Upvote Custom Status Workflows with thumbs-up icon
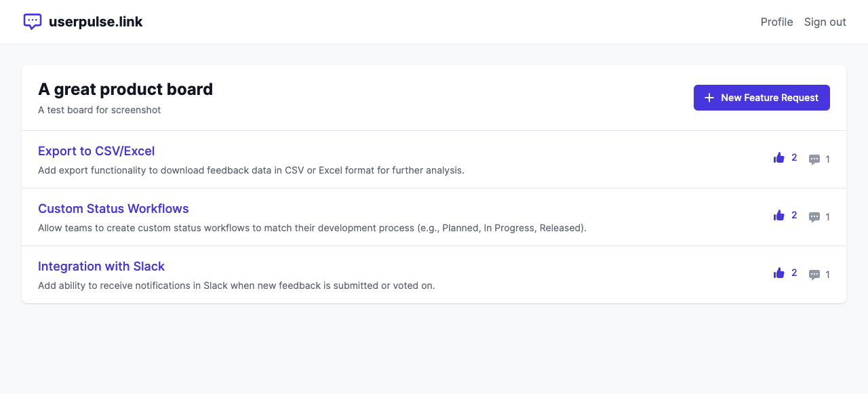The width and height of the screenshot is (868, 394). [778, 216]
